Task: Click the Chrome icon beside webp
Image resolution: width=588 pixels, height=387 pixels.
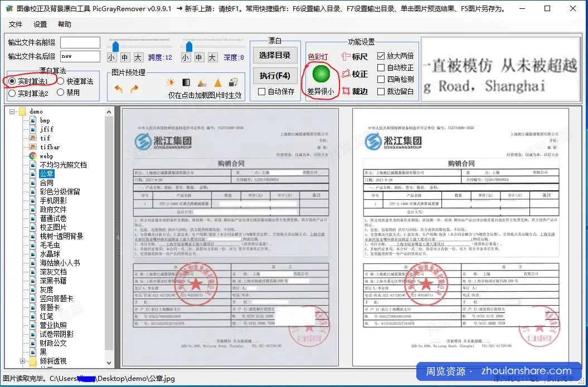Action: 33,156
